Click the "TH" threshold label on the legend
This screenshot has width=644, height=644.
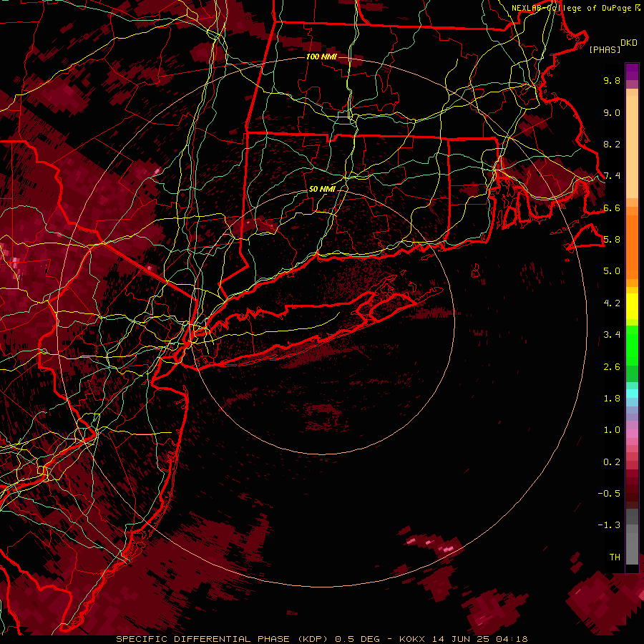tap(615, 557)
